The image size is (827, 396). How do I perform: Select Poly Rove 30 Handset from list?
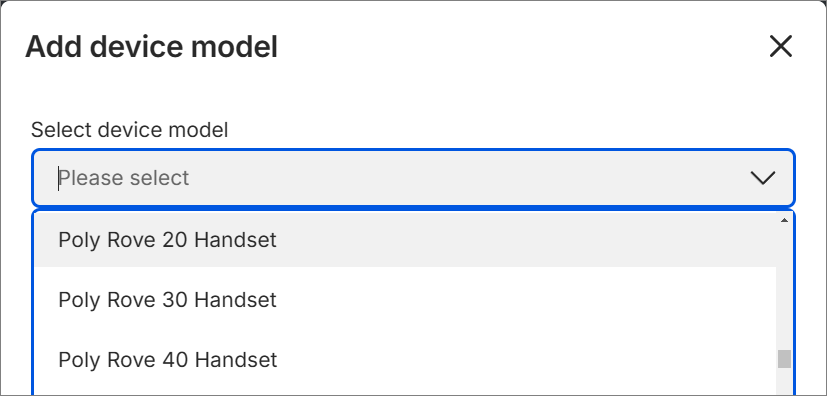coord(406,300)
